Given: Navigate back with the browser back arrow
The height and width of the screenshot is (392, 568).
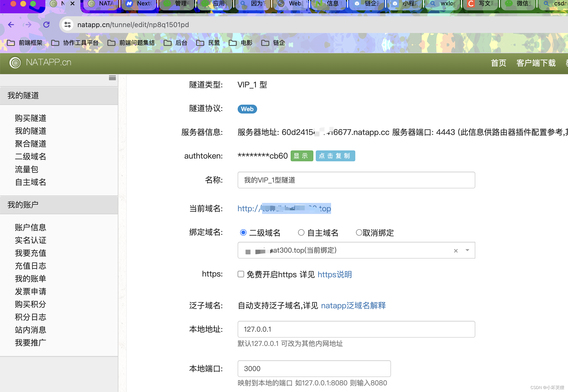Looking at the screenshot, I should point(11,25).
